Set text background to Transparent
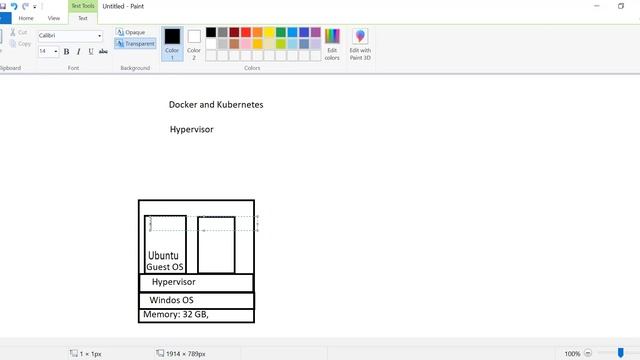The image size is (640, 360). 136,43
